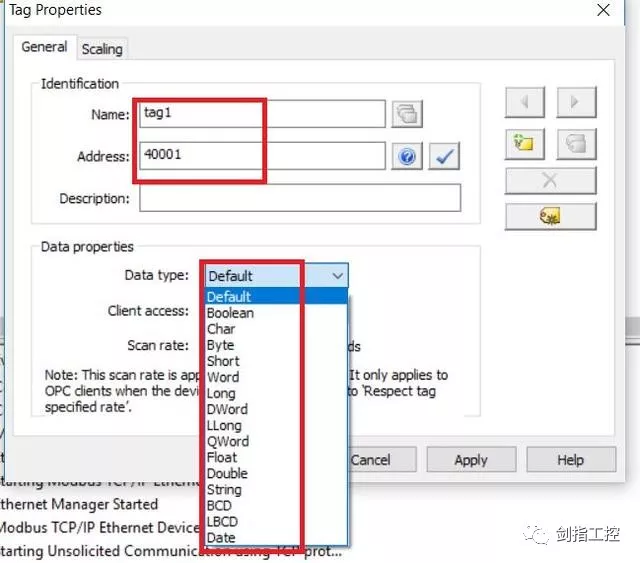Collapse the Data type dropdown arrow

click(x=337, y=276)
